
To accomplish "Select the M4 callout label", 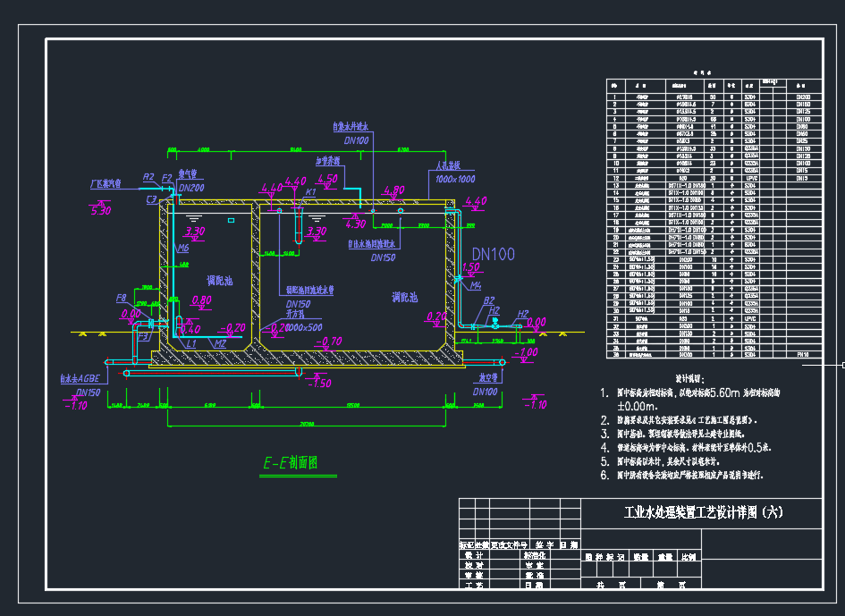I will click(476, 285).
